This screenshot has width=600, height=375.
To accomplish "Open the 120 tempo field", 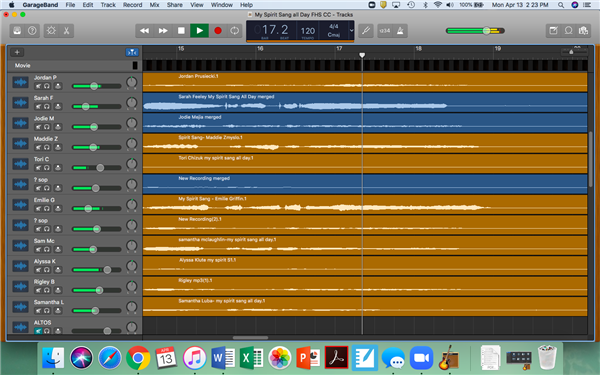I will pyautogui.click(x=308, y=31).
